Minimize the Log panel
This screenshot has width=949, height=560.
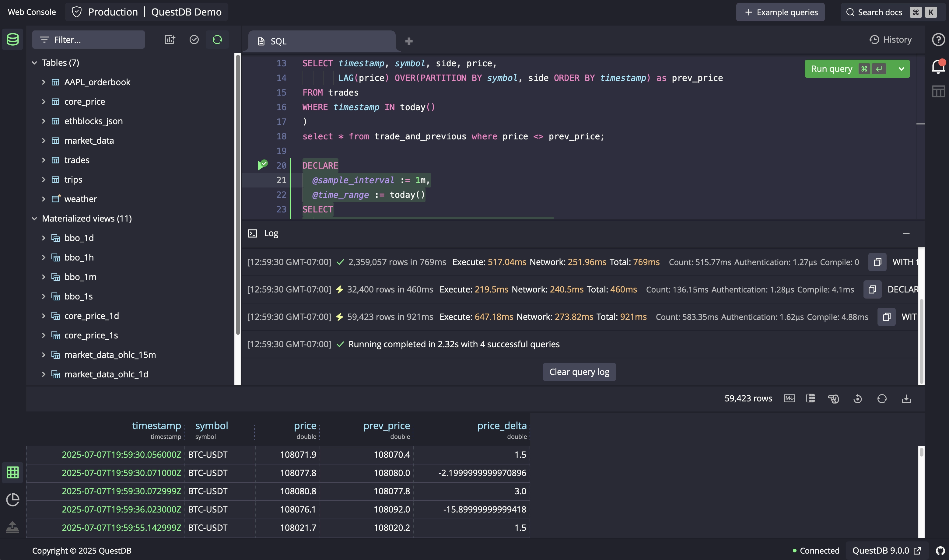(906, 233)
